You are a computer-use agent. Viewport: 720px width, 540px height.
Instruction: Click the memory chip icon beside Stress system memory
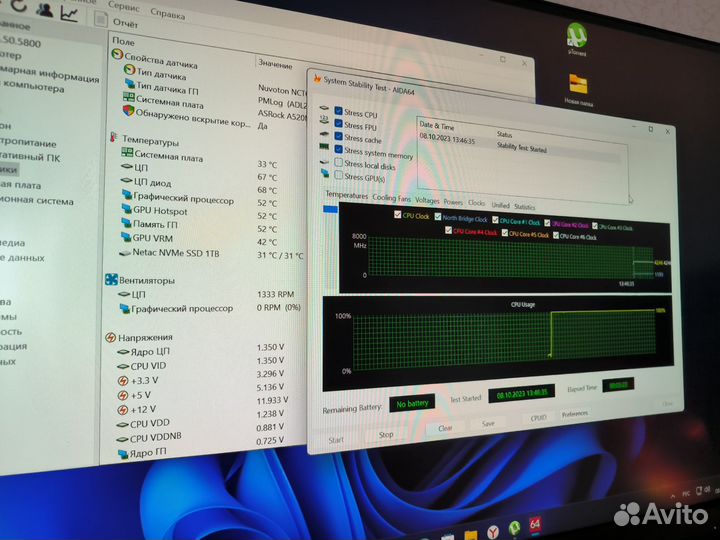tap(324, 147)
